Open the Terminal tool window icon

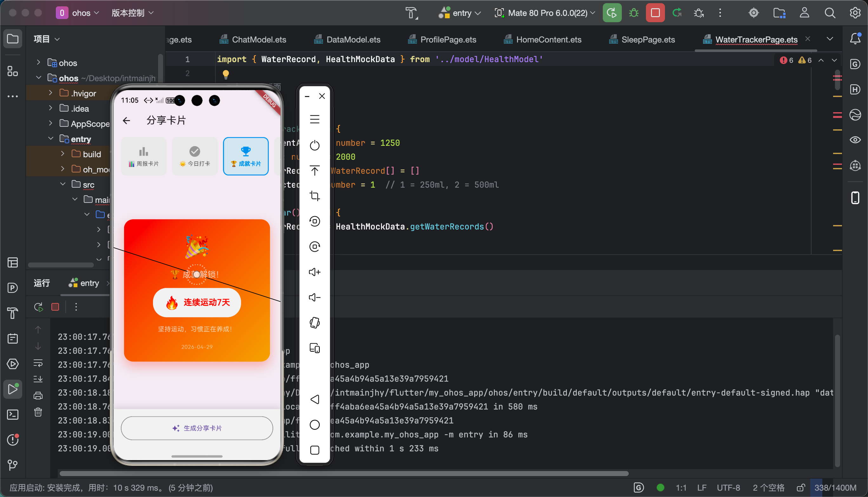(13, 415)
